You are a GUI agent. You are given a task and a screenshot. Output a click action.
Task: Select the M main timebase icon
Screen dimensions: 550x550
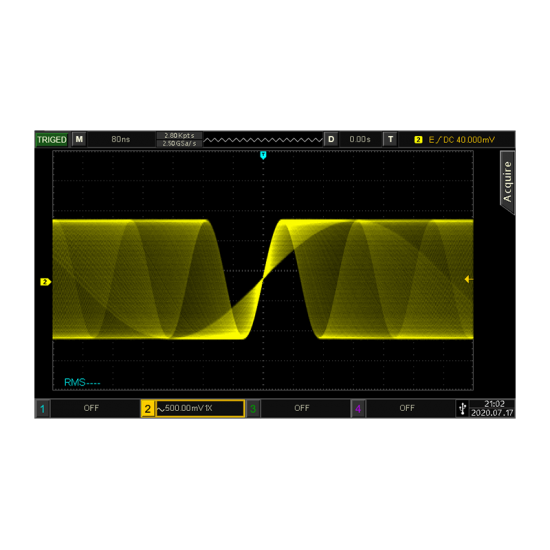tap(79, 139)
